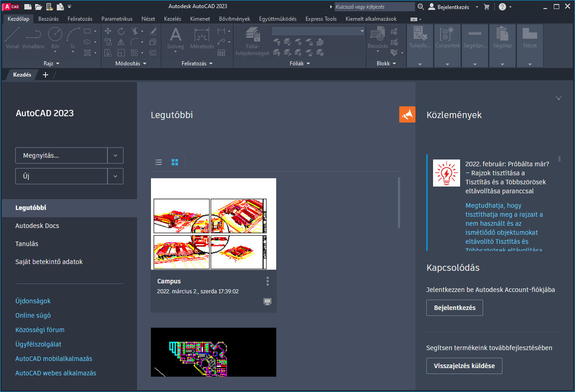Expand the Blokk panel flyout
The image size is (575, 392).
tap(386, 64)
